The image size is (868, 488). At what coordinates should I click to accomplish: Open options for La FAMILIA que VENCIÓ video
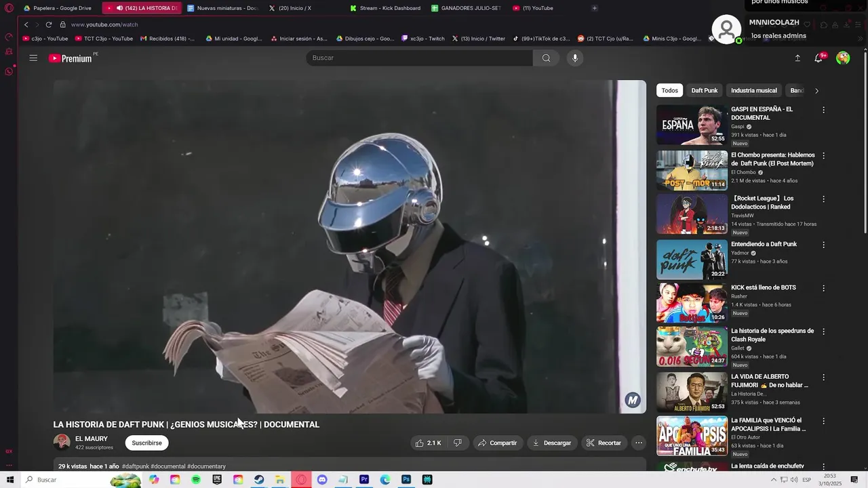[x=824, y=421]
